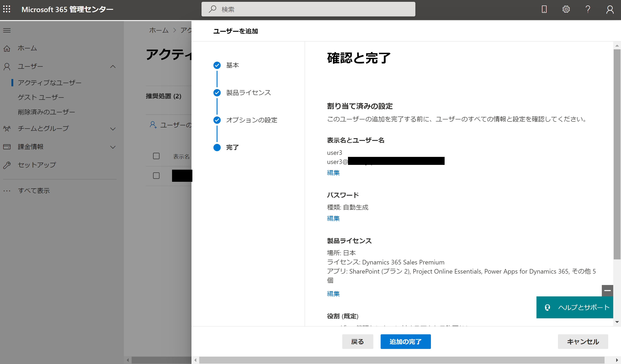
Task: Click the search magnifier icon
Action: [x=212, y=9]
